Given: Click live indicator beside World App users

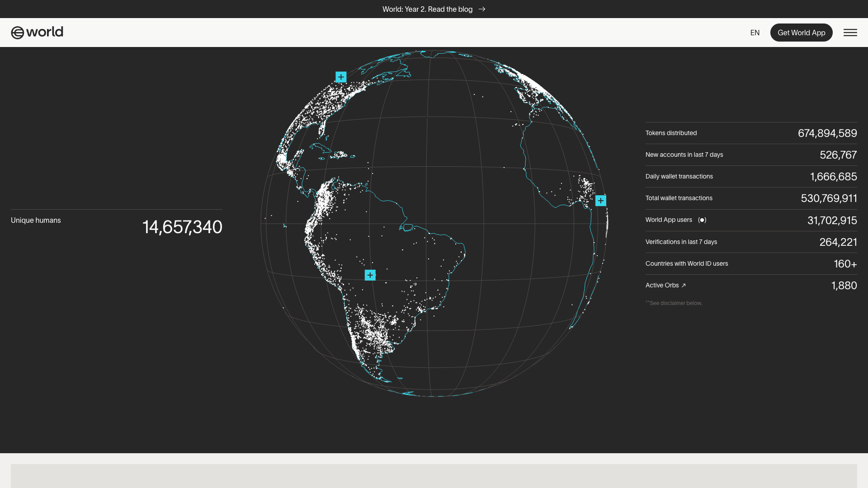Looking at the screenshot, I should (x=702, y=220).
